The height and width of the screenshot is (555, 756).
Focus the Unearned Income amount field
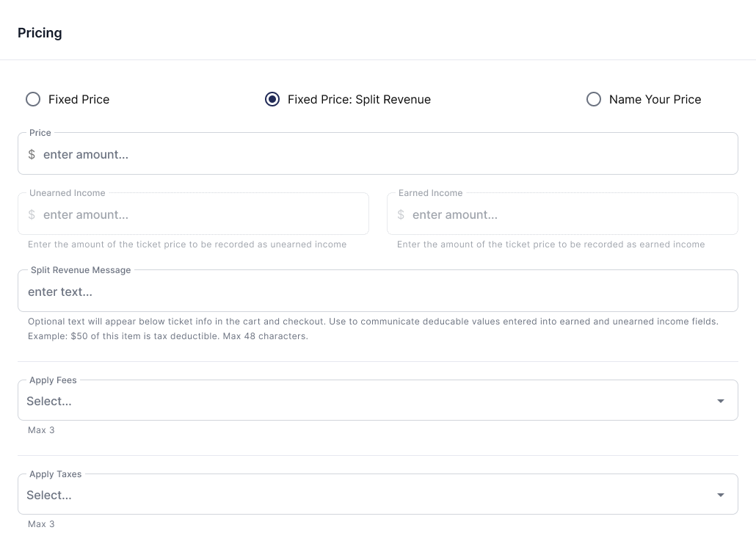(193, 214)
